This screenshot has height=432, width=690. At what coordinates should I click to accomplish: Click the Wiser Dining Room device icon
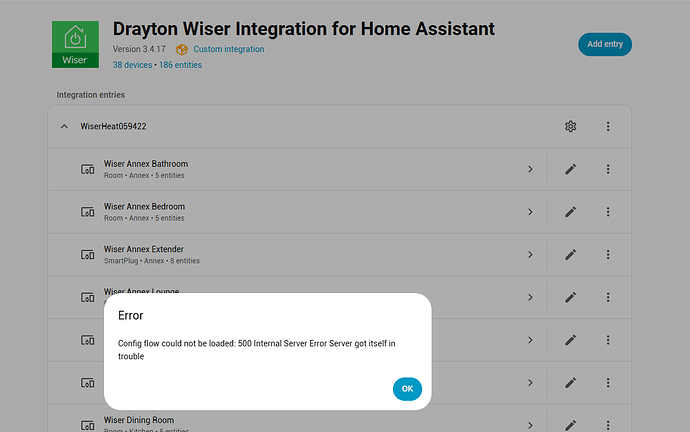(x=88, y=425)
